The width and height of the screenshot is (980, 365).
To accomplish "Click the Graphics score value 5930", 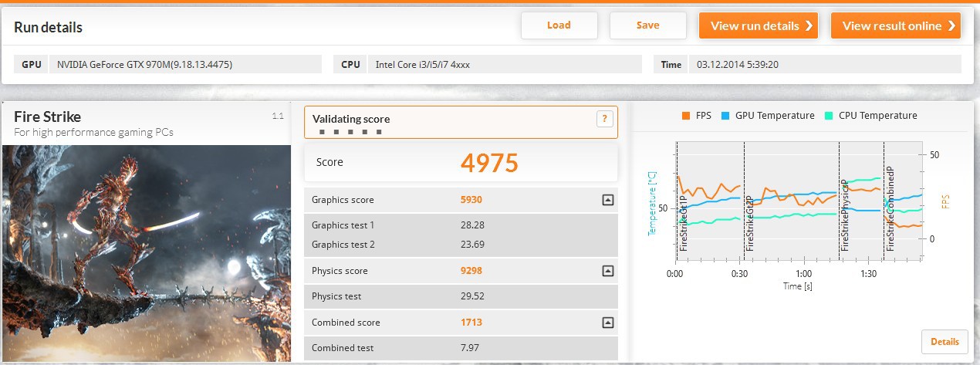I will [471, 200].
